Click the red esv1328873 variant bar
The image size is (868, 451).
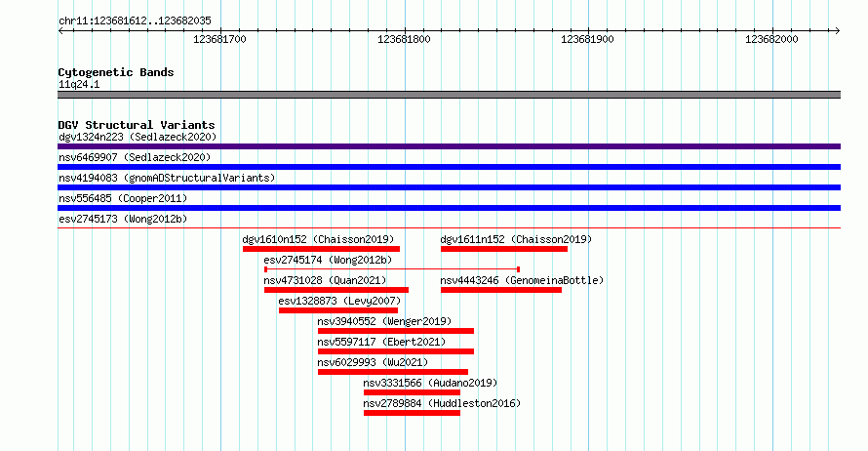pyautogui.click(x=338, y=310)
